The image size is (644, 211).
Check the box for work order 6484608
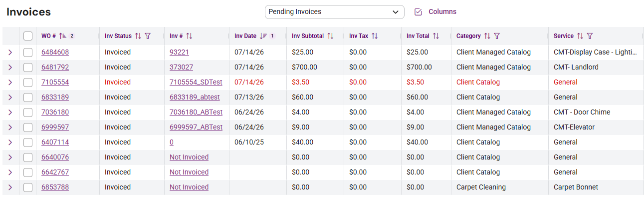pyautogui.click(x=28, y=52)
